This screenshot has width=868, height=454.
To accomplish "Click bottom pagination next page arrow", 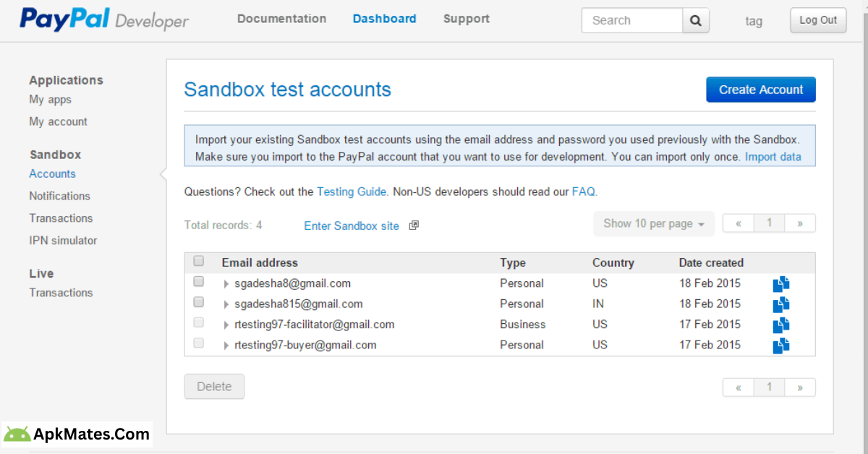I will point(800,387).
